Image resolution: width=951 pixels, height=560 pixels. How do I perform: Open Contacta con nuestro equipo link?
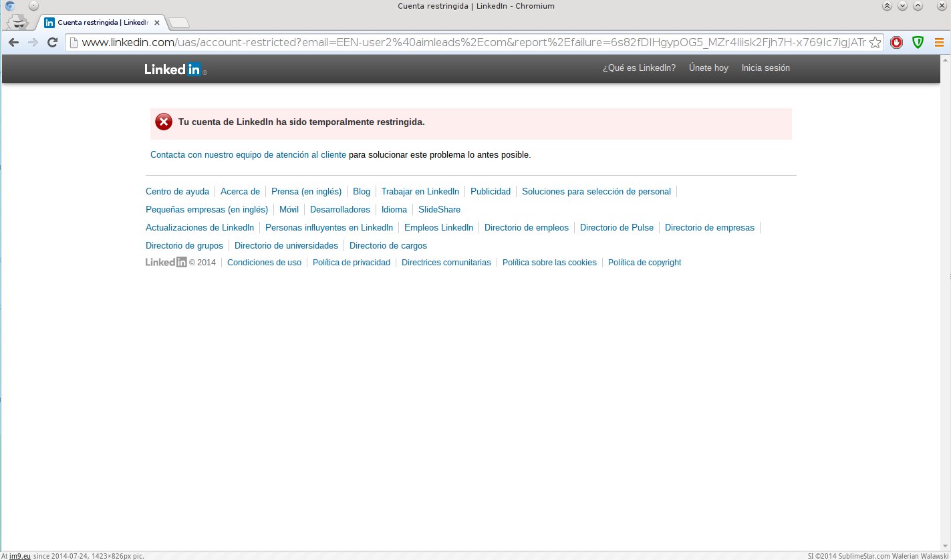click(248, 155)
